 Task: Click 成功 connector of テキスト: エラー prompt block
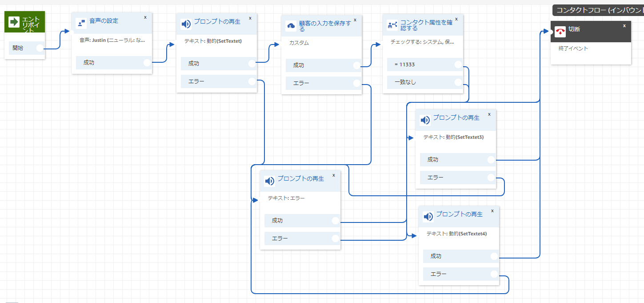(336, 221)
